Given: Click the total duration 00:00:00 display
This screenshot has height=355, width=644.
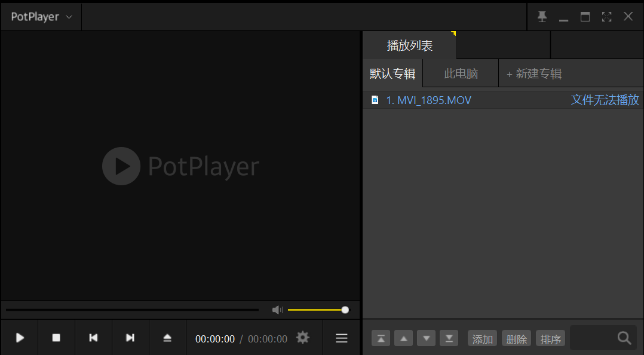Looking at the screenshot, I should pos(268,338).
